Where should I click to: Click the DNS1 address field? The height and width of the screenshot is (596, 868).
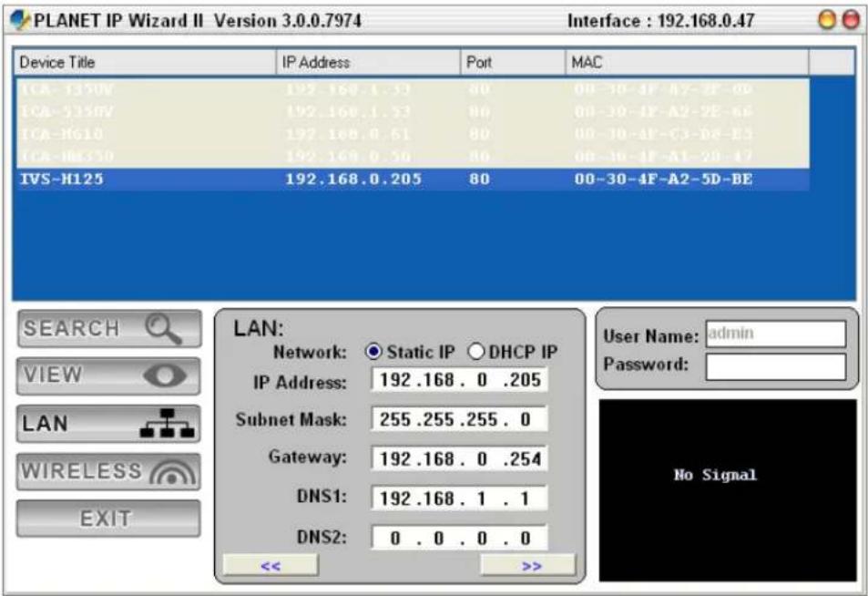(x=459, y=498)
